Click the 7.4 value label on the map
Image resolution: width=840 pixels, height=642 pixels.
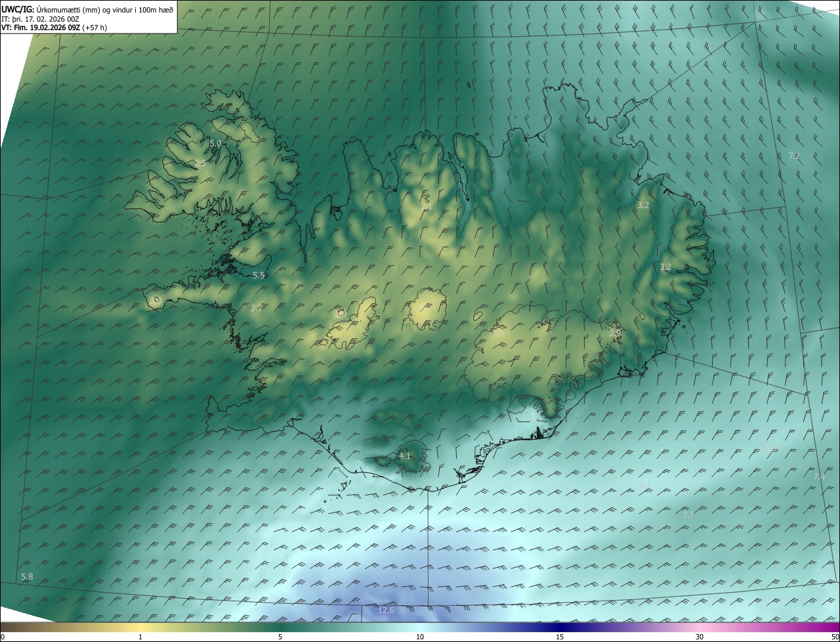click(x=819, y=477)
